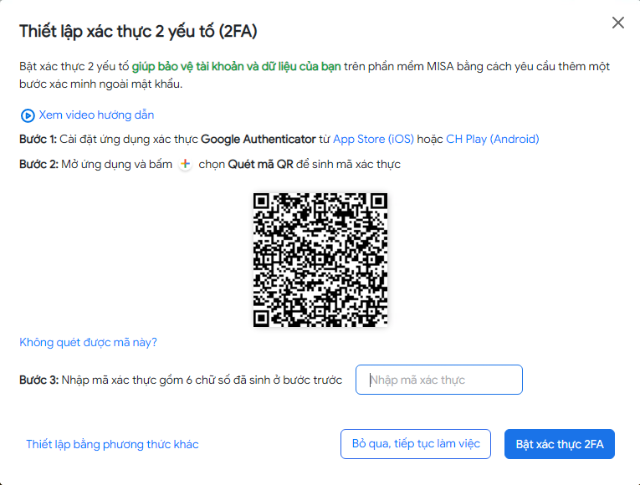Open the "Xem video hướng dẫn" link
640x485 pixels.
coord(96,115)
